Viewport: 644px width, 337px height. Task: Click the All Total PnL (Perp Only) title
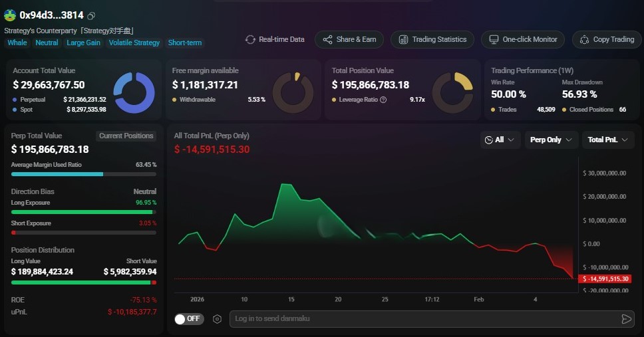(212, 136)
